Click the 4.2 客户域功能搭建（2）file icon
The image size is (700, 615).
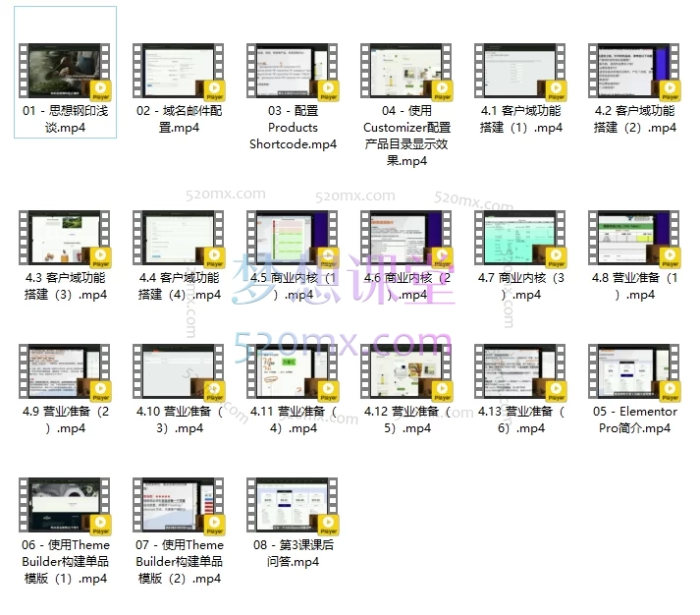click(634, 72)
